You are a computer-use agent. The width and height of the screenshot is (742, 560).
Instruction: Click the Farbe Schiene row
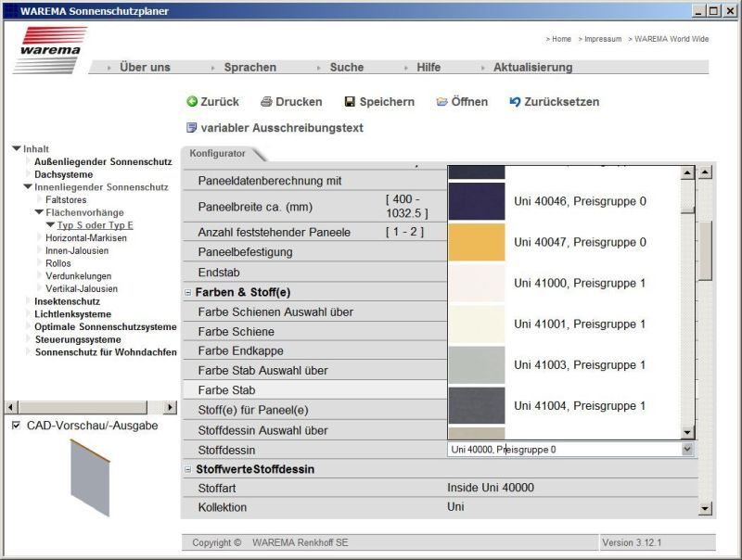314,332
